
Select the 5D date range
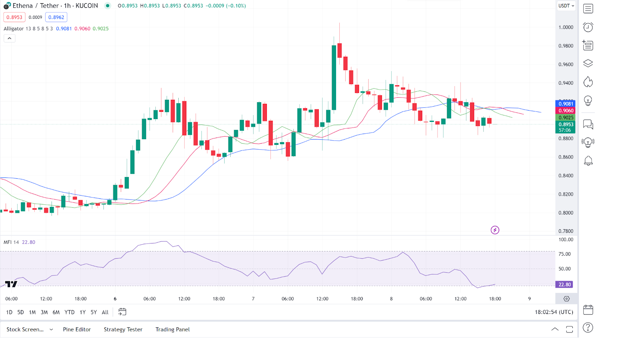pos(21,312)
